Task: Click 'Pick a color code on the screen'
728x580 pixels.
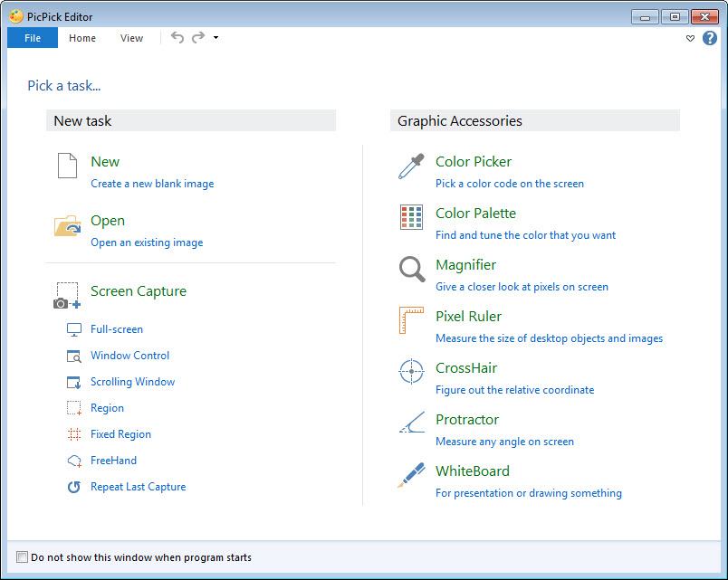Action: (x=510, y=184)
